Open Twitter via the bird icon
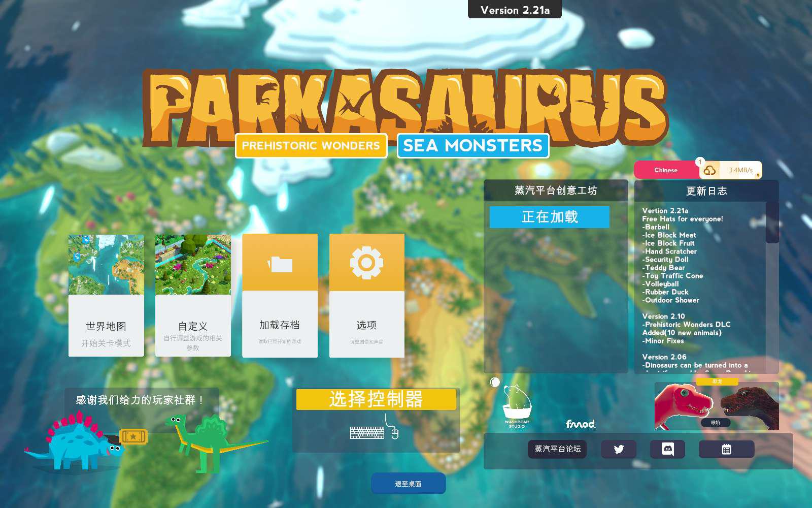Viewport: 812px width, 508px height. (x=619, y=449)
